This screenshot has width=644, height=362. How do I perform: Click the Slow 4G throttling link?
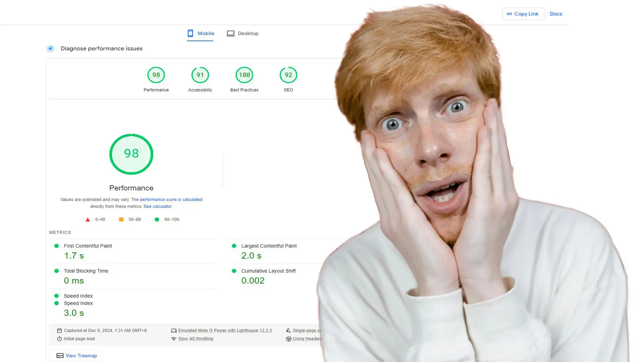pos(196,339)
